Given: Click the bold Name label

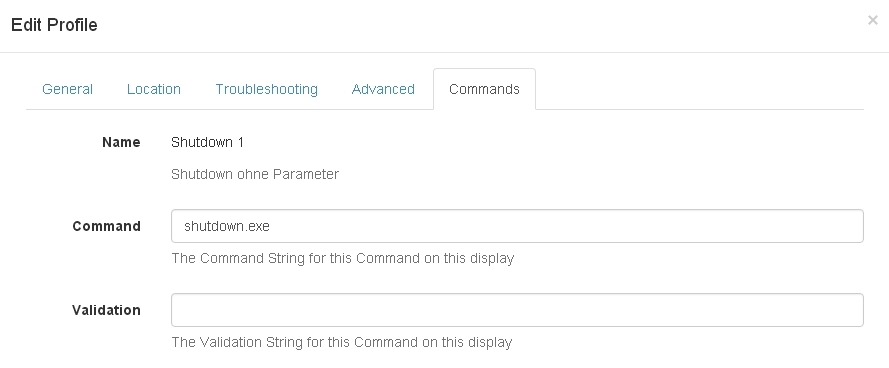Looking at the screenshot, I should [x=121, y=142].
